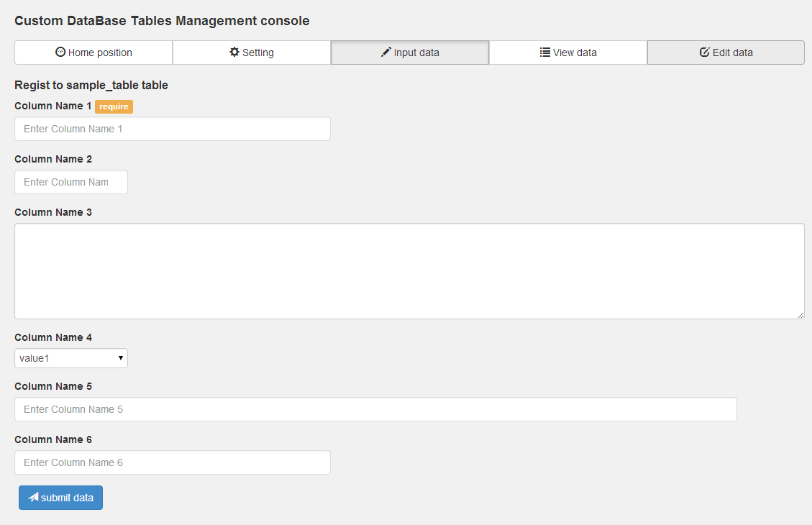Click the Column Name 1 field label
The image size is (812, 525).
tap(53, 106)
